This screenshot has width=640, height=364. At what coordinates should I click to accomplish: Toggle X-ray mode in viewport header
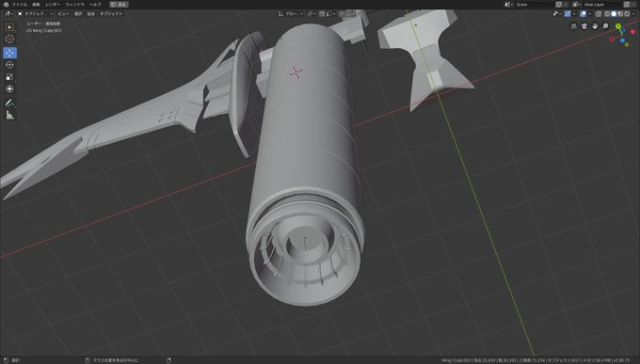(599, 14)
